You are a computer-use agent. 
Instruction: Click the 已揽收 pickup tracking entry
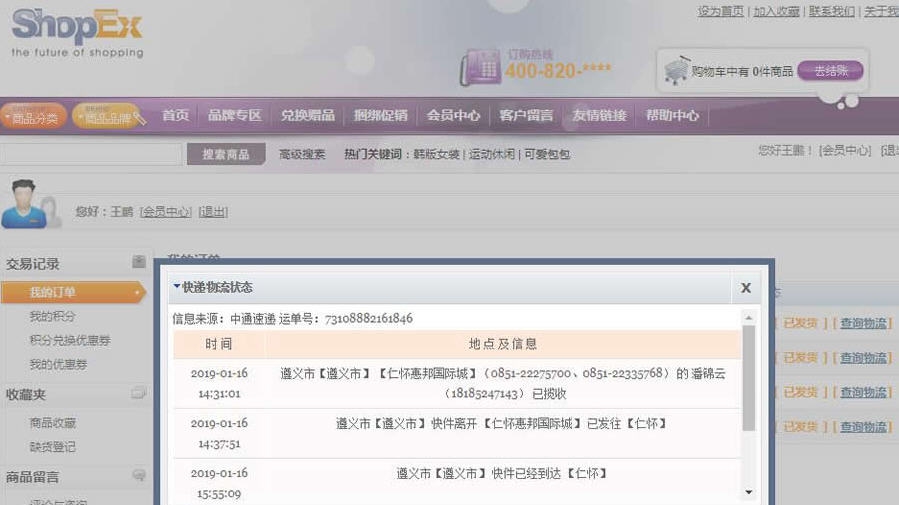click(x=503, y=383)
